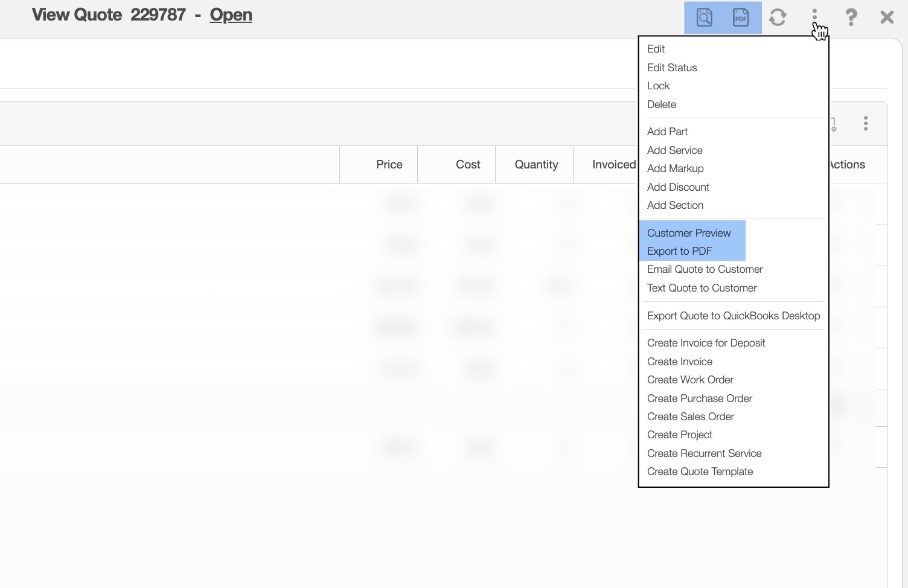Open the table's three-dot options menu
Screen dimensions: 908x588
point(865,124)
